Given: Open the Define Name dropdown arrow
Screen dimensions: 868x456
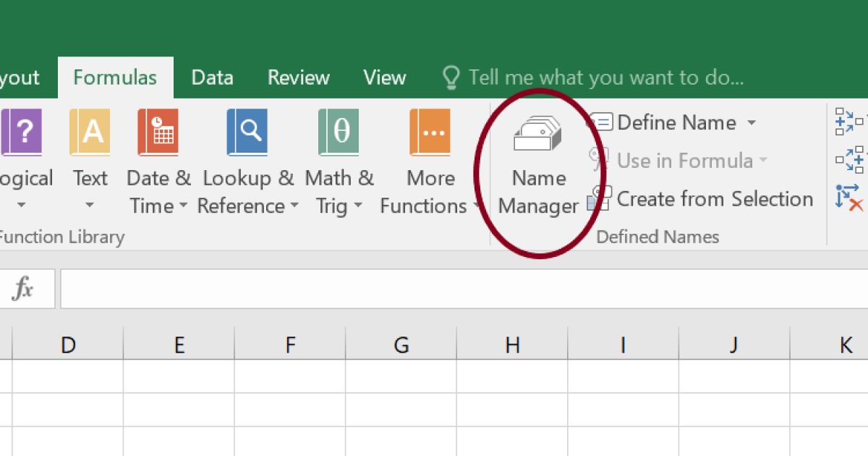Looking at the screenshot, I should pos(752,123).
